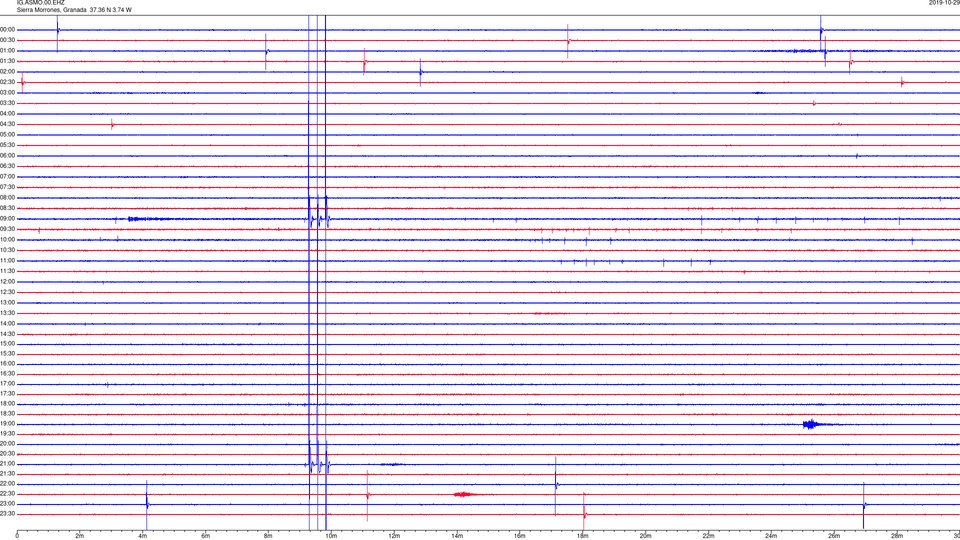Click the noisy blue segment starting the 09:00 trace
The height and width of the screenshot is (540, 960).
[150, 219]
